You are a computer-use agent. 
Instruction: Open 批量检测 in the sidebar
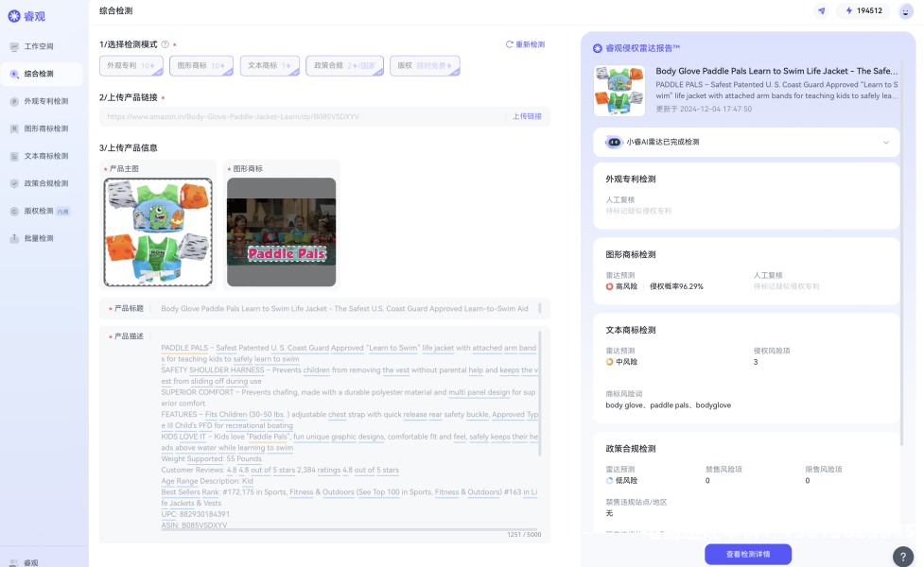[42, 238]
